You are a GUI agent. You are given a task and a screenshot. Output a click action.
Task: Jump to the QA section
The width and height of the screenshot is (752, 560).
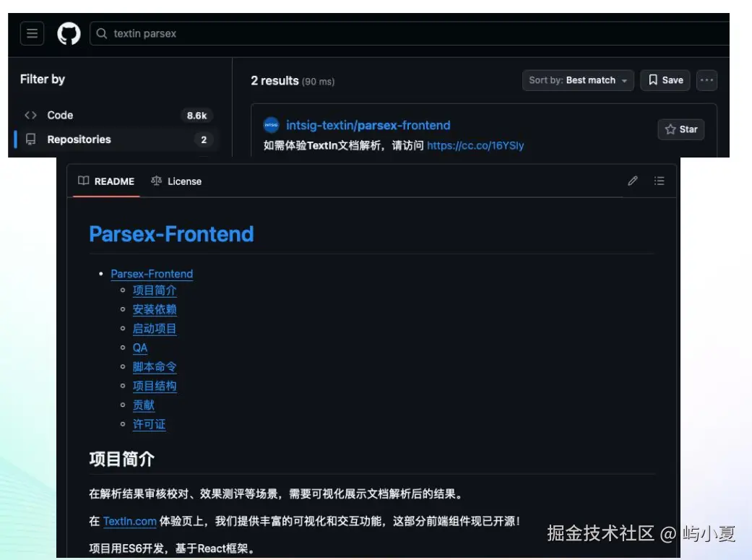coord(140,348)
